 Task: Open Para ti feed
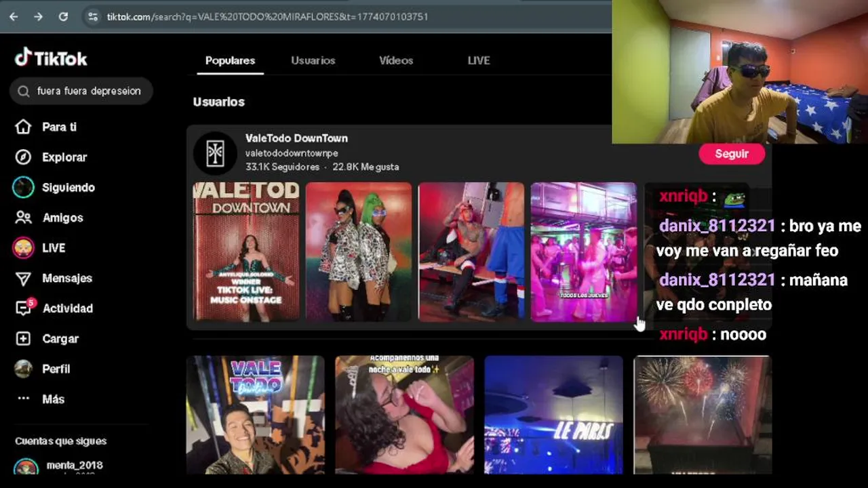click(x=60, y=127)
